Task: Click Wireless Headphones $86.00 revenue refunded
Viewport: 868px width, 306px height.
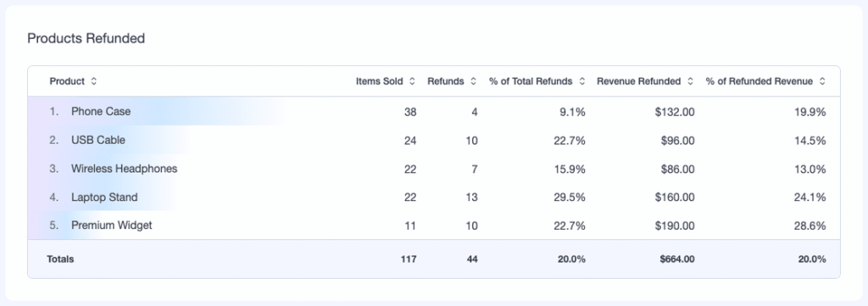Action: point(677,170)
